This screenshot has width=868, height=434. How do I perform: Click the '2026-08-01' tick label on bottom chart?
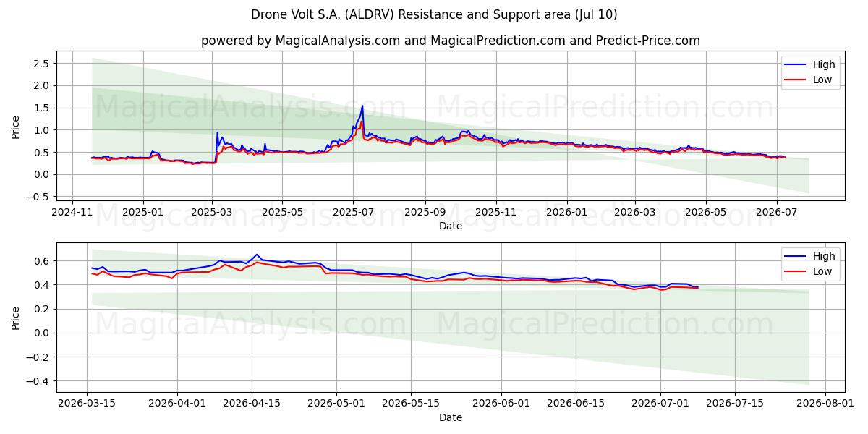(825, 404)
